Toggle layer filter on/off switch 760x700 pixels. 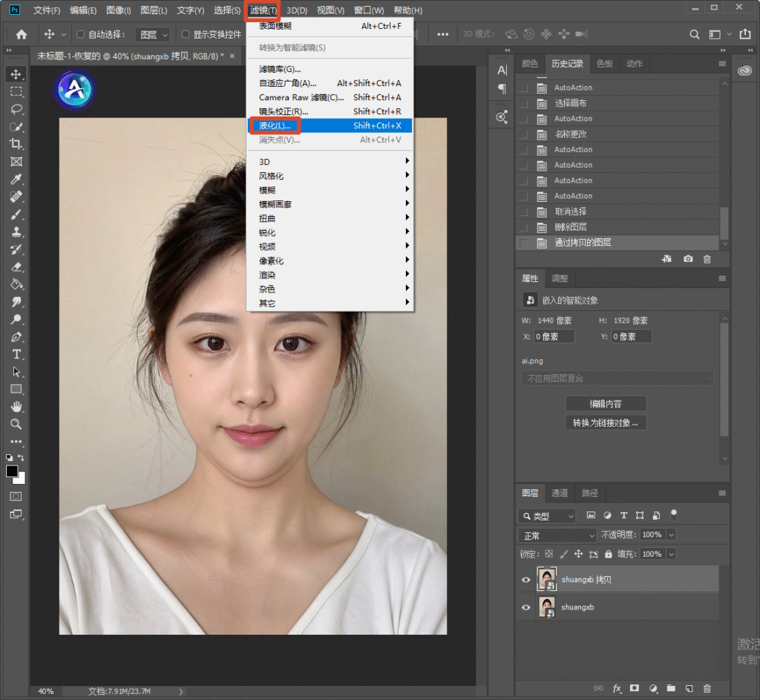(x=673, y=515)
